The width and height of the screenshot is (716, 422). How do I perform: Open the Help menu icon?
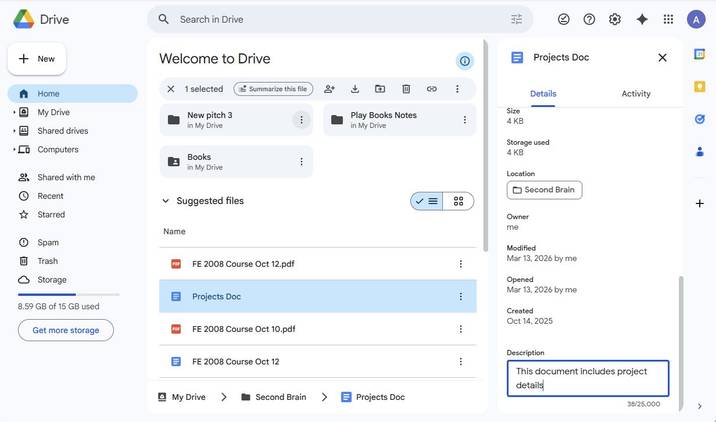[x=589, y=19]
